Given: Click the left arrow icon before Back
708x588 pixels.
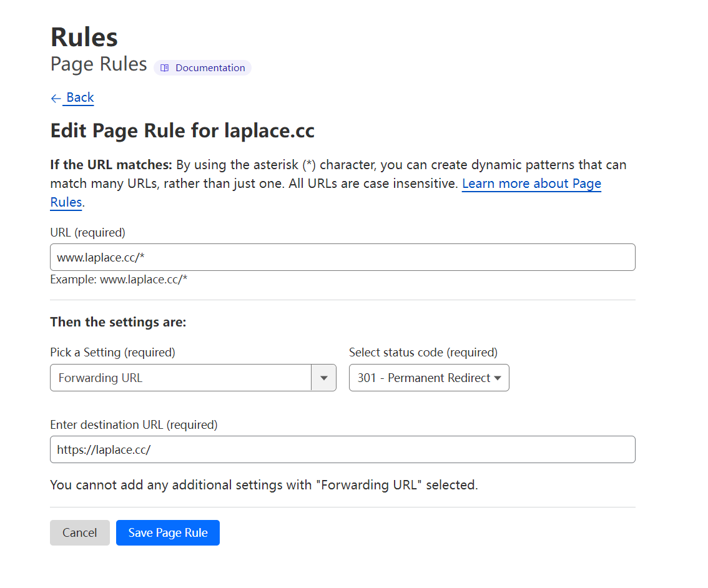Looking at the screenshot, I should tap(56, 98).
